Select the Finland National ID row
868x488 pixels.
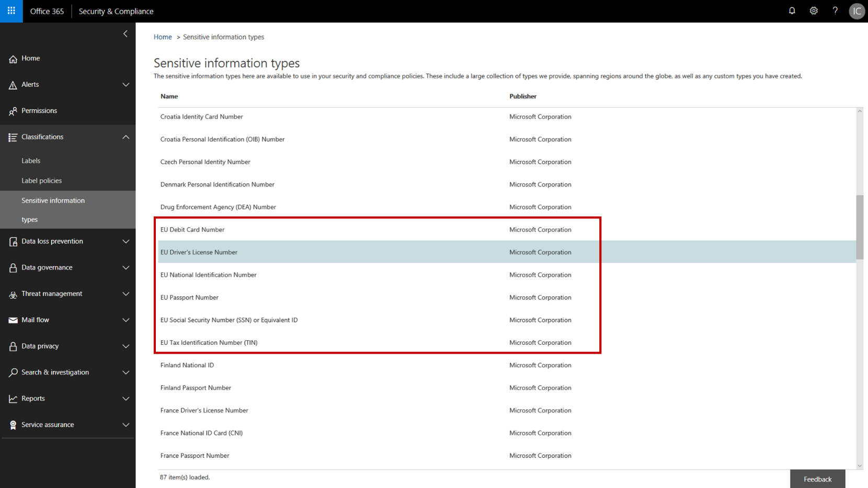507,365
